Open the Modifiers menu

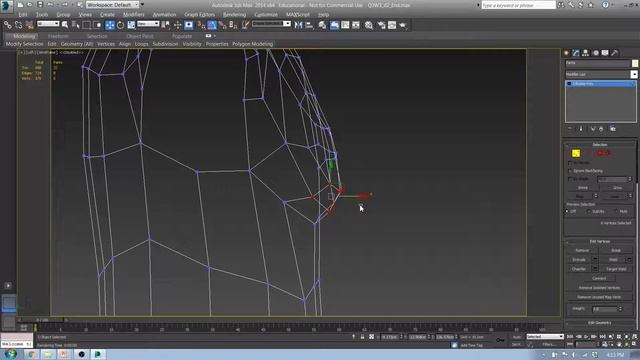pos(133,14)
